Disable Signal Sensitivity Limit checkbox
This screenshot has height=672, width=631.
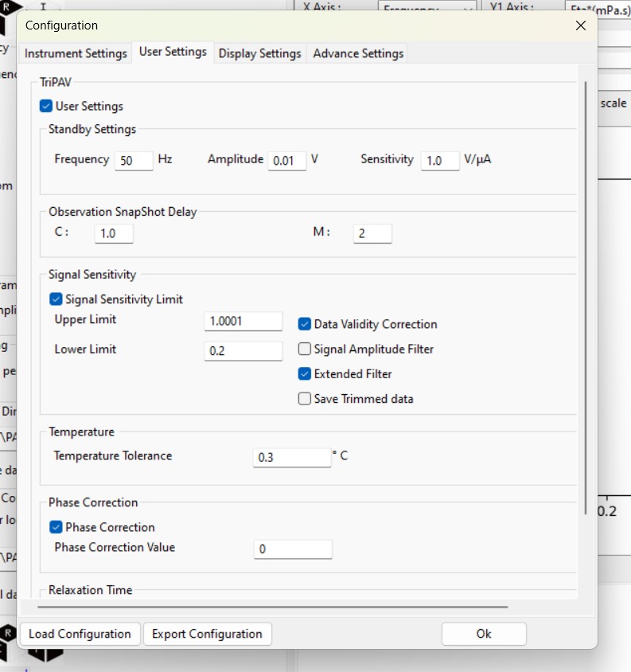click(x=56, y=299)
